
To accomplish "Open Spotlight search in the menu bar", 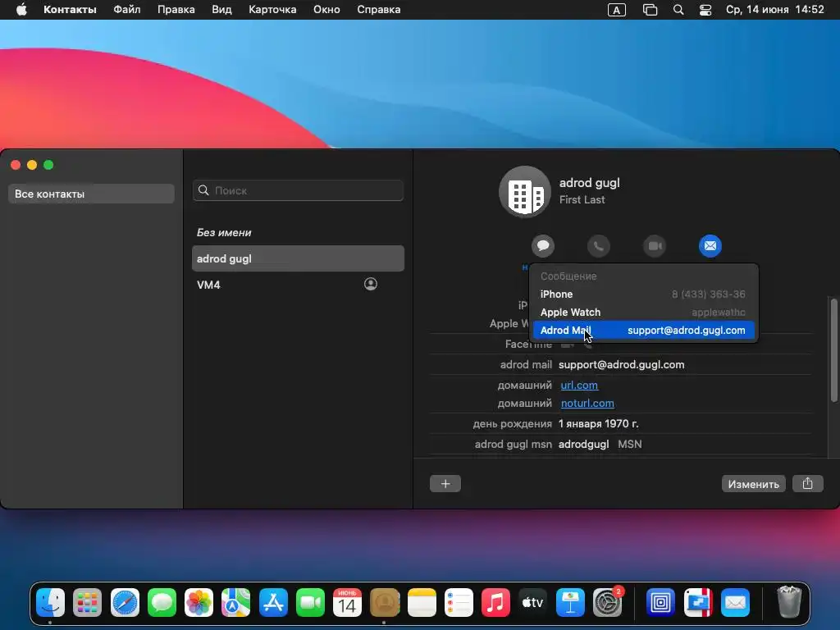I will click(x=678, y=10).
